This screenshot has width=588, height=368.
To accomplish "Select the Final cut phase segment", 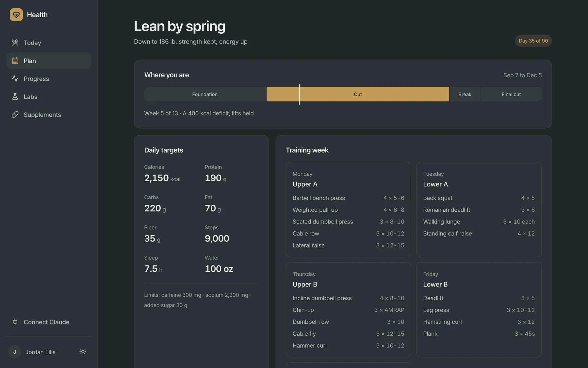I will [511, 94].
